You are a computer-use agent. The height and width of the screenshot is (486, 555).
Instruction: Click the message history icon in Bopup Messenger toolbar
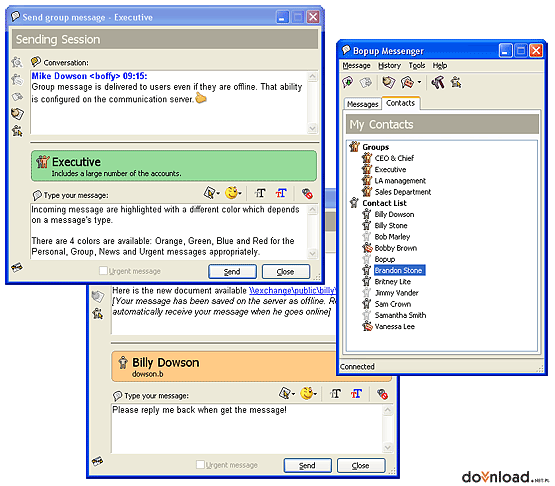click(388, 82)
